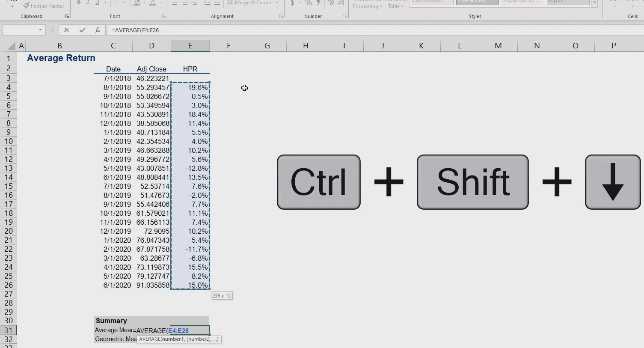
Task: Open Clipboard dialog launcher
Action: coord(67,16)
